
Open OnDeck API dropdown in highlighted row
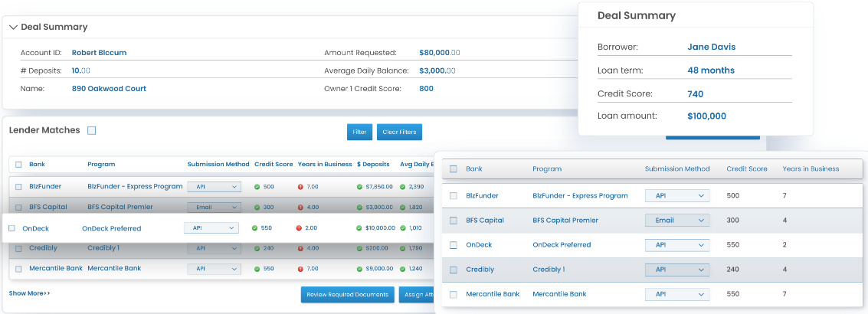(211, 228)
